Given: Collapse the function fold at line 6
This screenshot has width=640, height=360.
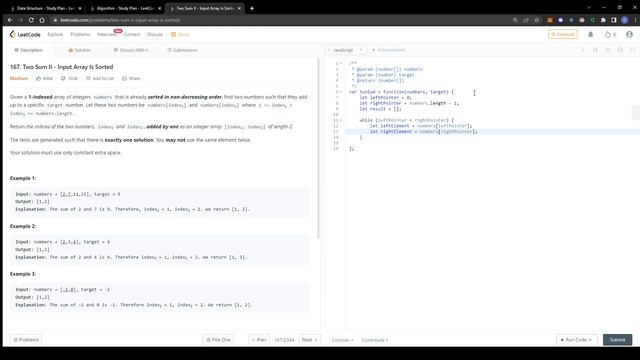Looking at the screenshot, I should click(341, 92).
